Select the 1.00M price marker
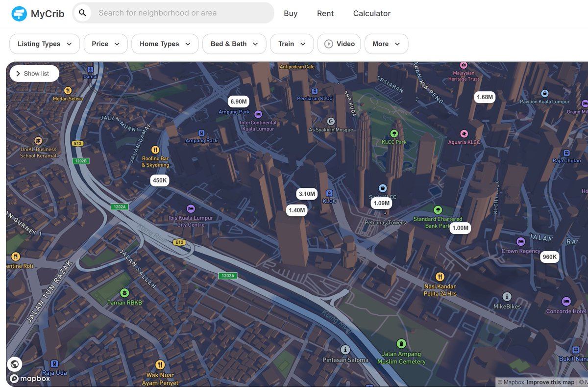Screen dimensions: 588x387 pyautogui.click(x=460, y=228)
